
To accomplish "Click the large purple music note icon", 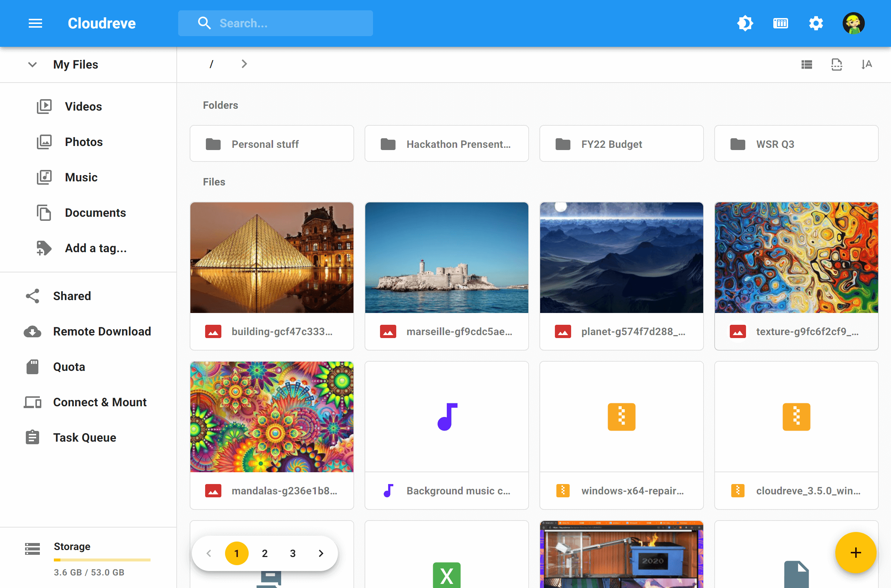I will pos(448,417).
